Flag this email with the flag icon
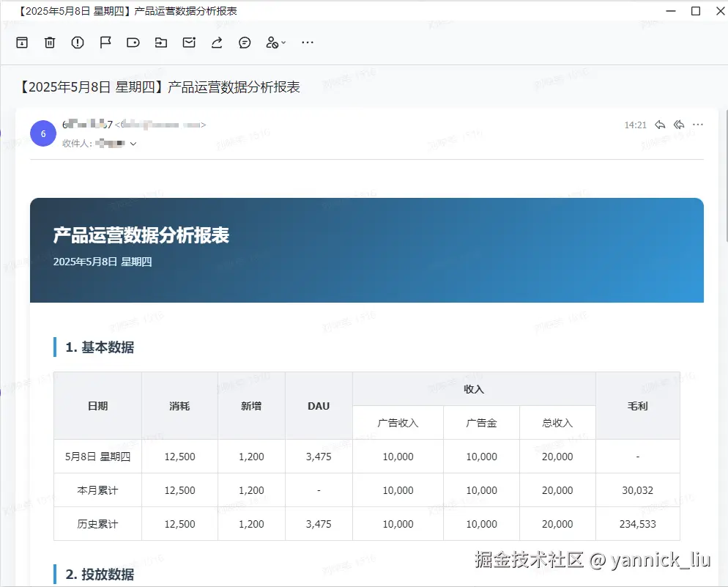 pyautogui.click(x=105, y=43)
